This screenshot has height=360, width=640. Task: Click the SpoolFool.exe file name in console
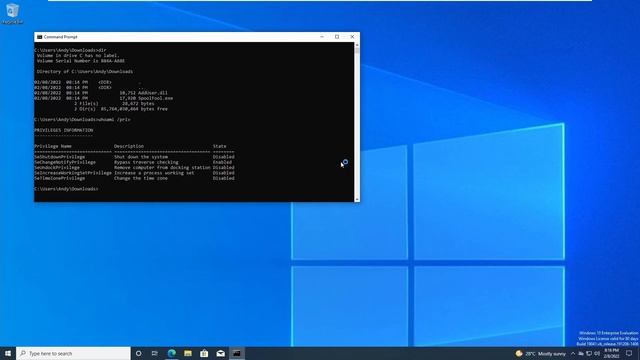pos(157,98)
